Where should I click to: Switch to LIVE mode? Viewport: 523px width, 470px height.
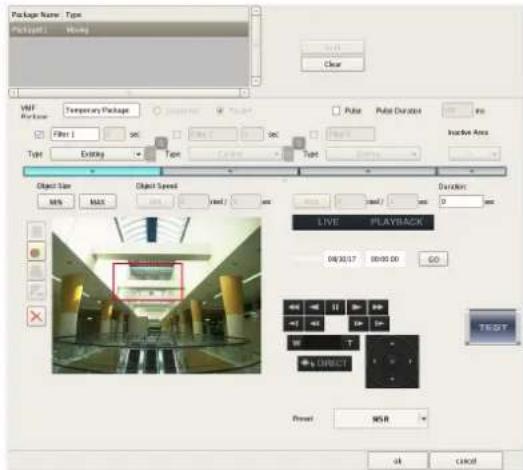tap(328, 222)
